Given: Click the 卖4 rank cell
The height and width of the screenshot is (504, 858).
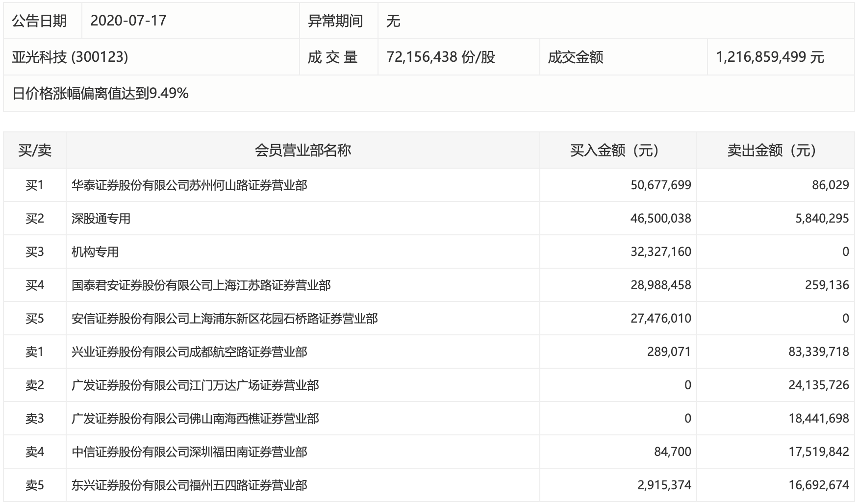Looking at the screenshot, I should tap(35, 452).
